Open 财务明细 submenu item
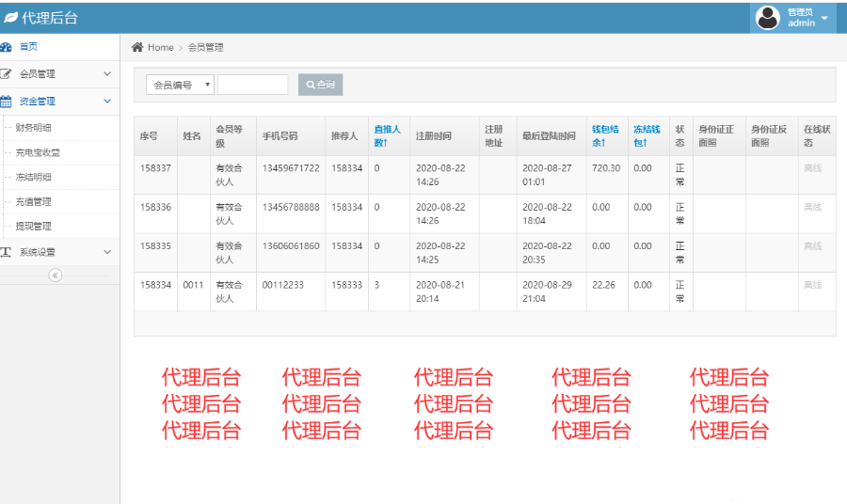 click(34, 128)
